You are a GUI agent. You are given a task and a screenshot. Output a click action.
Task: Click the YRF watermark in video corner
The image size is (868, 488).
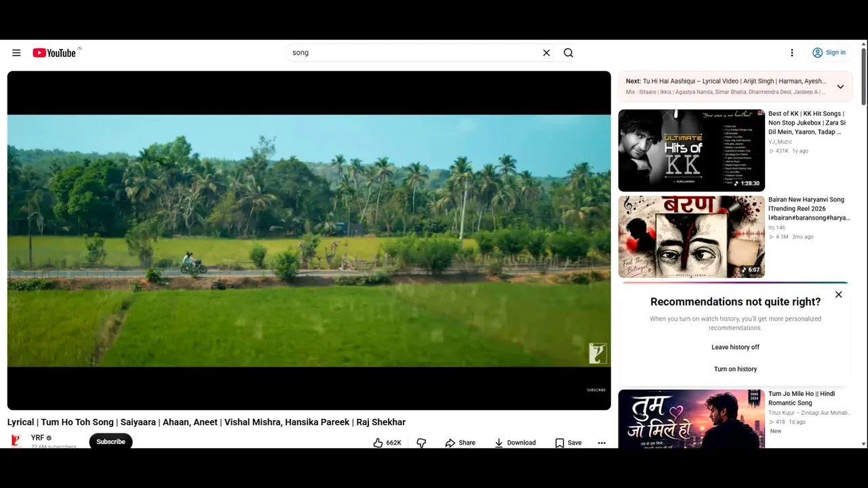[x=597, y=353]
